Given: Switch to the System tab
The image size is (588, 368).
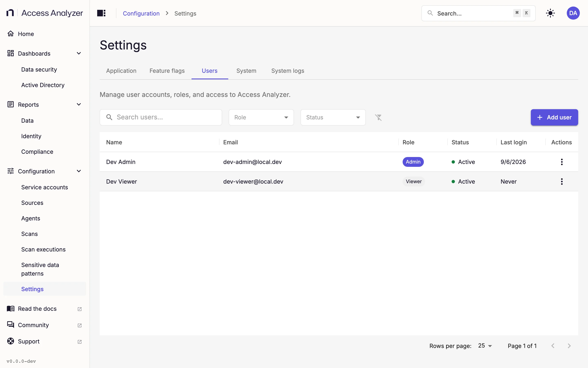Looking at the screenshot, I should (x=246, y=71).
